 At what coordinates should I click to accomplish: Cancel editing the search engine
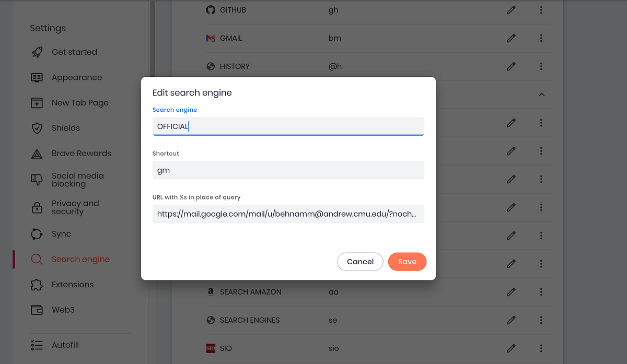click(x=360, y=262)
